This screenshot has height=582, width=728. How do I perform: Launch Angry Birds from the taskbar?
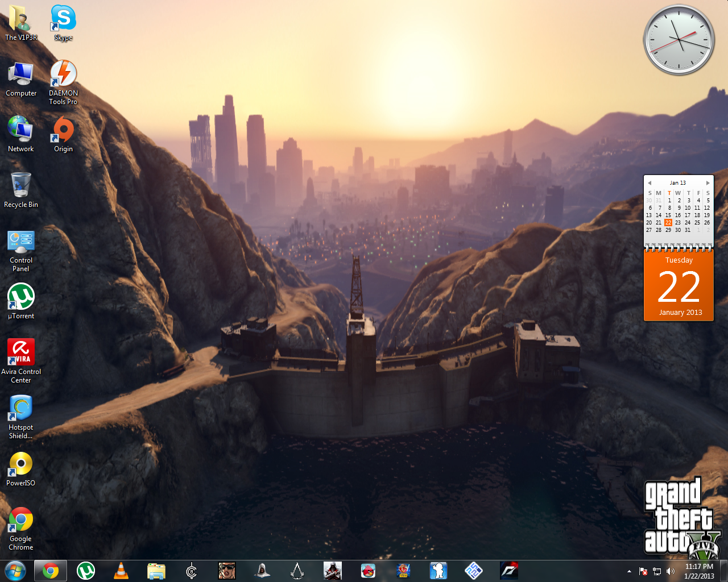point(368,570)
